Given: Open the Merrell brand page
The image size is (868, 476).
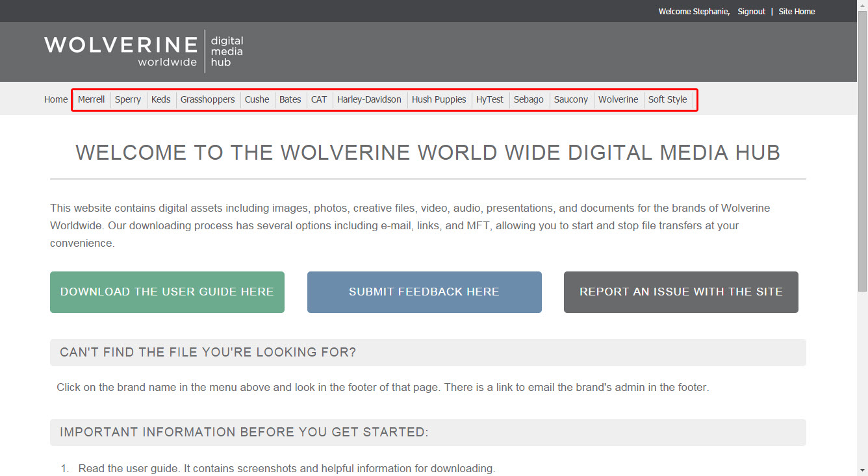Looking at the screenshot, I should pyautogui.click(x=91, y=99).
